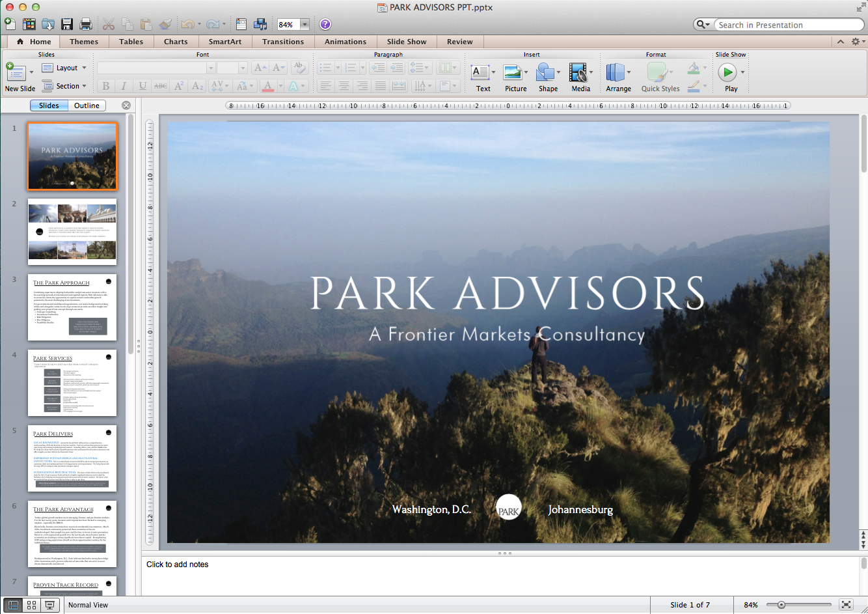
Task: Expand Play slide show options arrow
Action: tap(742, 72)
